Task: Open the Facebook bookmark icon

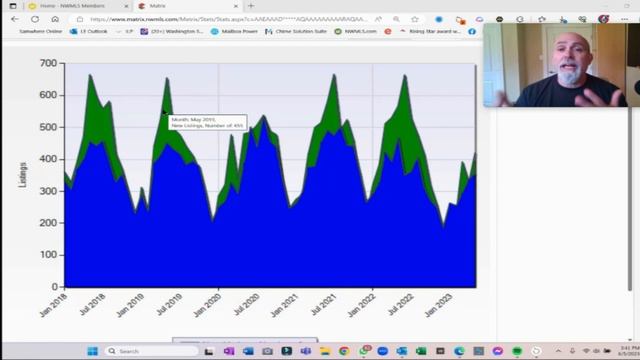Action: coord(472,31)
